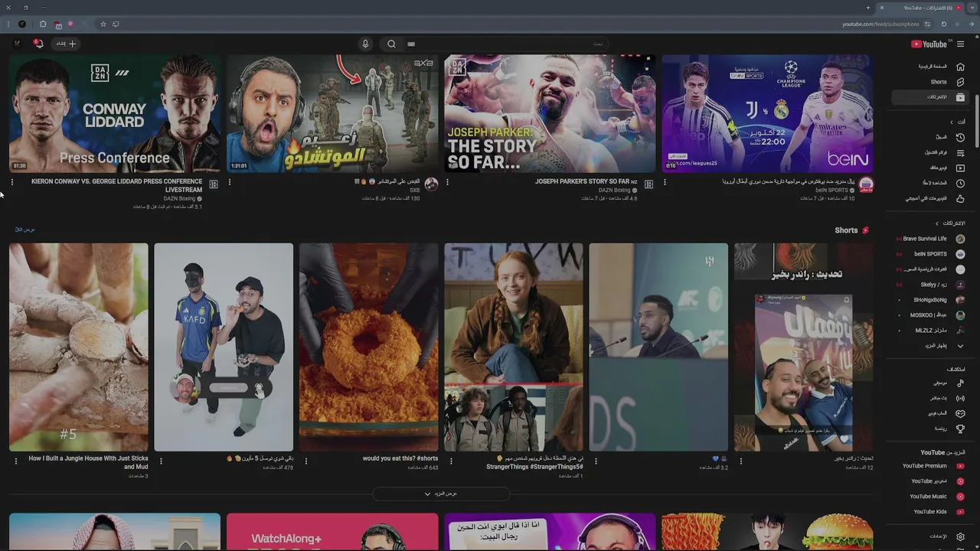Open YouTube Kids link

click(929, 512)
